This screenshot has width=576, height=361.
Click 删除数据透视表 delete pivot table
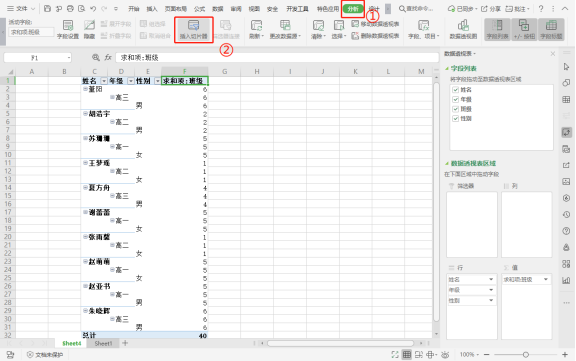[375, 36]
